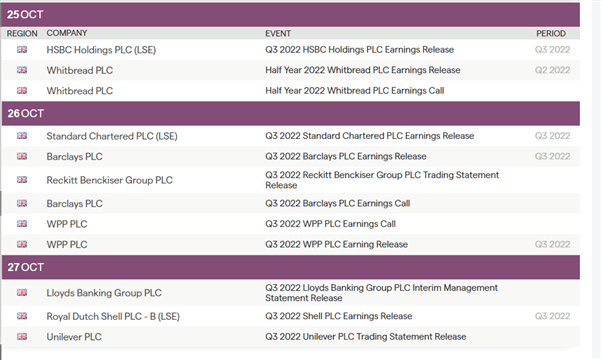This screenshot has height=360, width=602.
Task: Open Lloyds Banking Group PLC company name
Action: (x=104, y=293)
